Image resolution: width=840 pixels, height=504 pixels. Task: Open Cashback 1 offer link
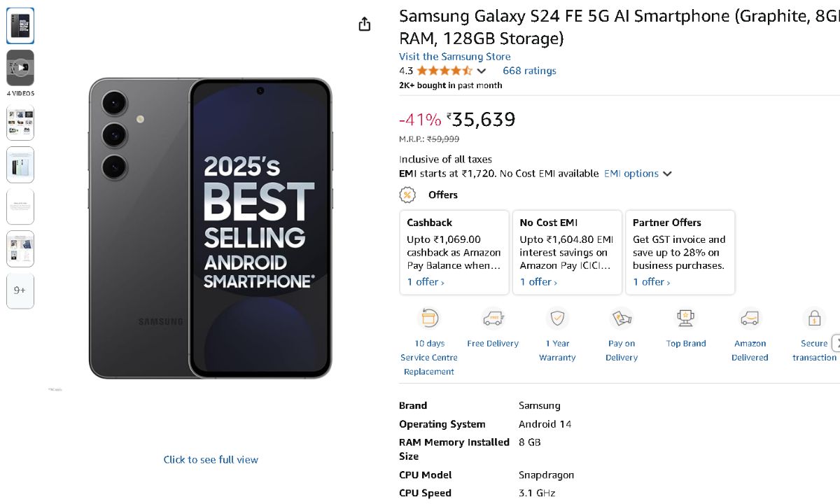point(426,282)
